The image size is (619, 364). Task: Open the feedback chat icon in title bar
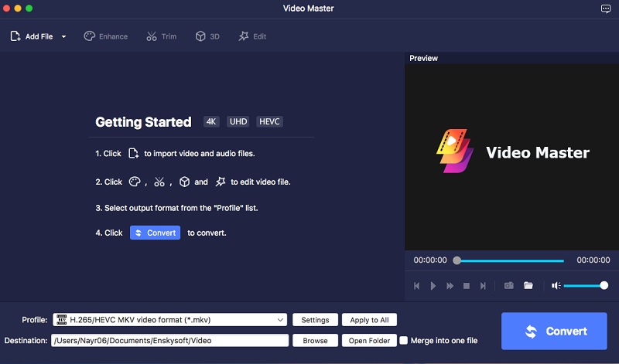tap(606, 9)
